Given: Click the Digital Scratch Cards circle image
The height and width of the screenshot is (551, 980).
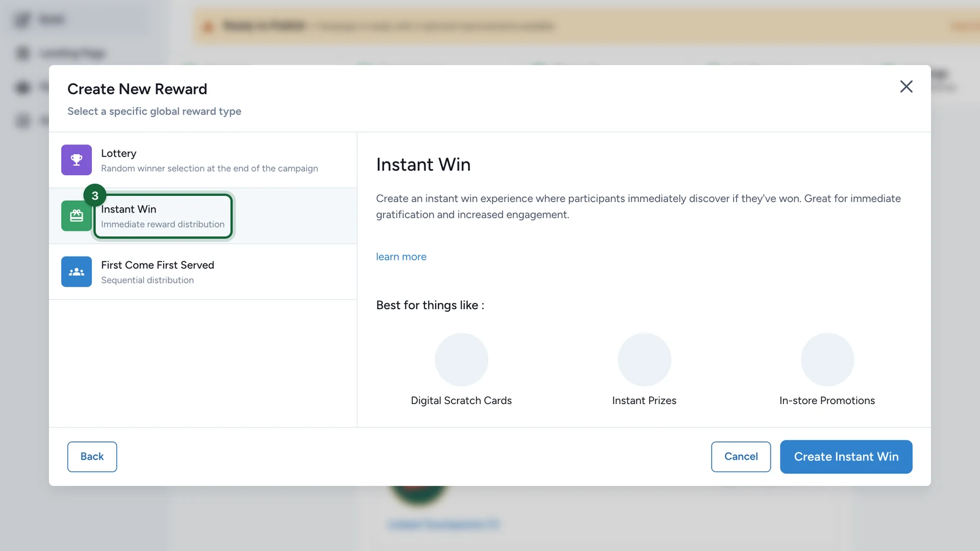Looking at the screenshot, I should tap(461, 359).
